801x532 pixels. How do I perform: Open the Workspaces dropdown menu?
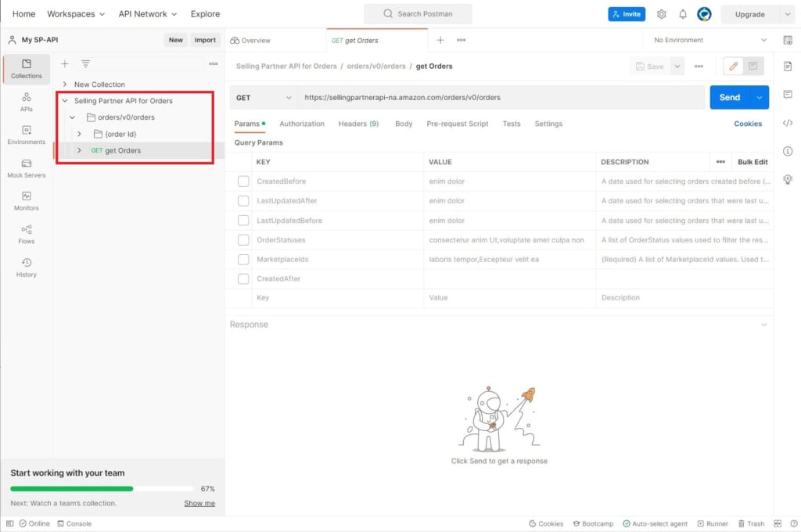tap(76, 14)
